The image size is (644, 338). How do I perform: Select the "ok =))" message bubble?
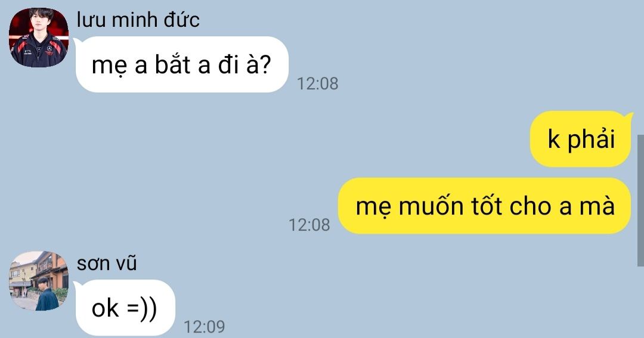click(x=125, y=308)
